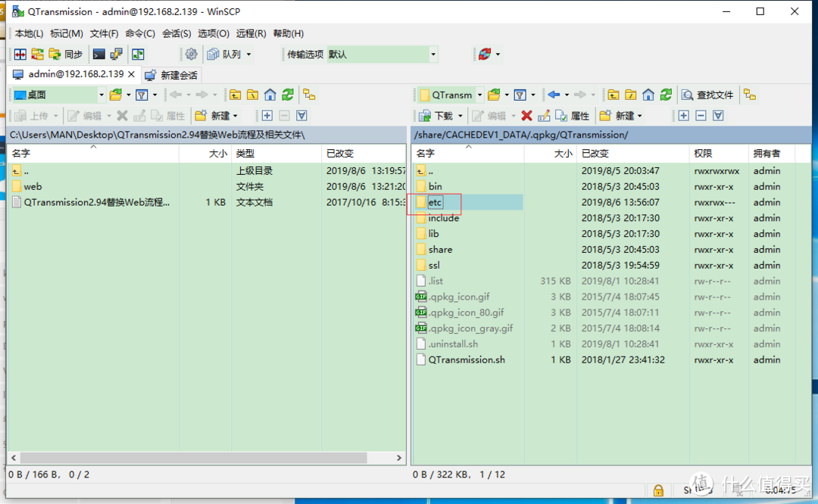Expand the remote back history dropdown
This screenshot has height=504, width=818.
(567, 95)
